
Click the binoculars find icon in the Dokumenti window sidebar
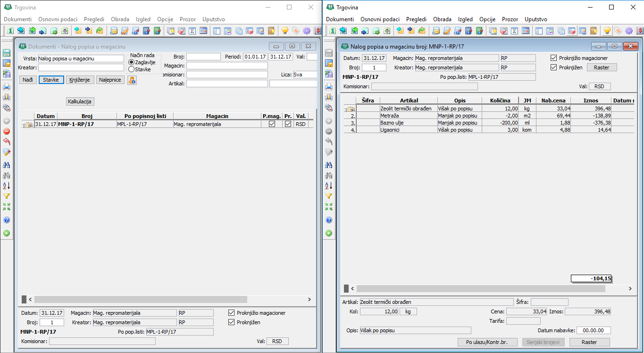[7, 165]
